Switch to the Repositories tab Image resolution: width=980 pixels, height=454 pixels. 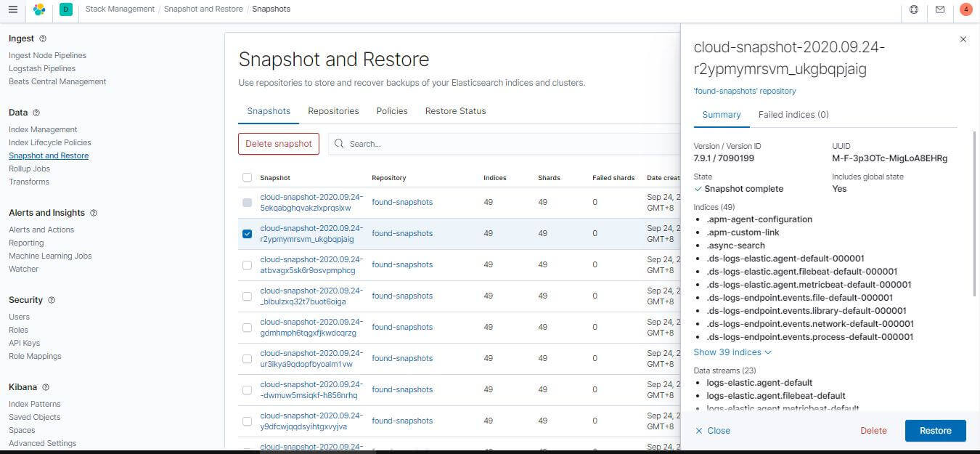tap(333, 111)
